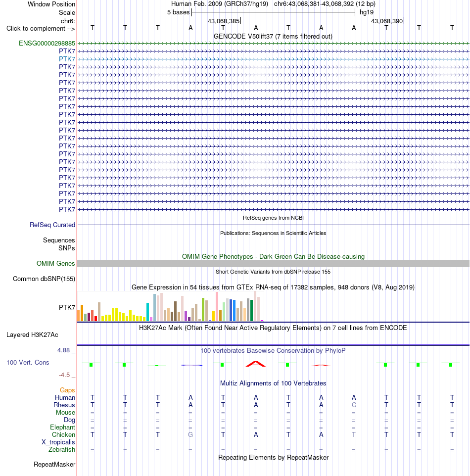Click the orange "Gaps" alignment label
Viewport: 470px width, 476px height.
[x=67, y=390]
